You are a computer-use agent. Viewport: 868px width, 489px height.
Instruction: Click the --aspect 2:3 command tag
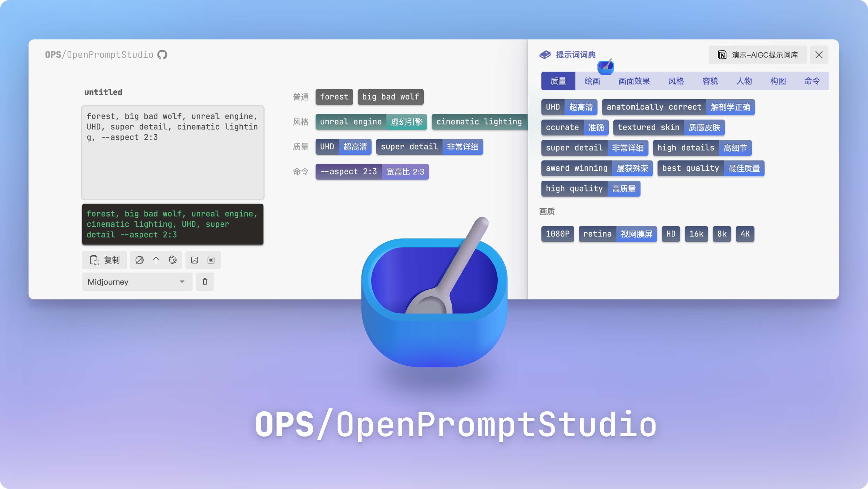(348, 171)
